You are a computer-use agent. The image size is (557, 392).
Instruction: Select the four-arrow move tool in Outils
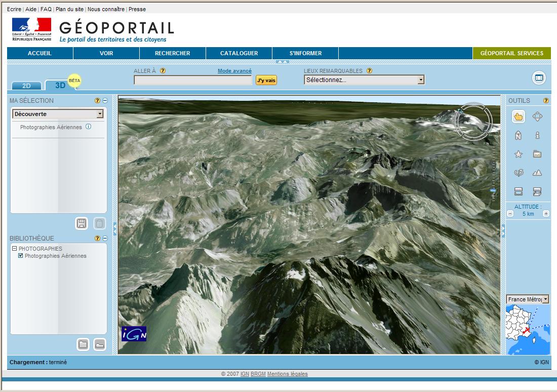pos(537,116)
